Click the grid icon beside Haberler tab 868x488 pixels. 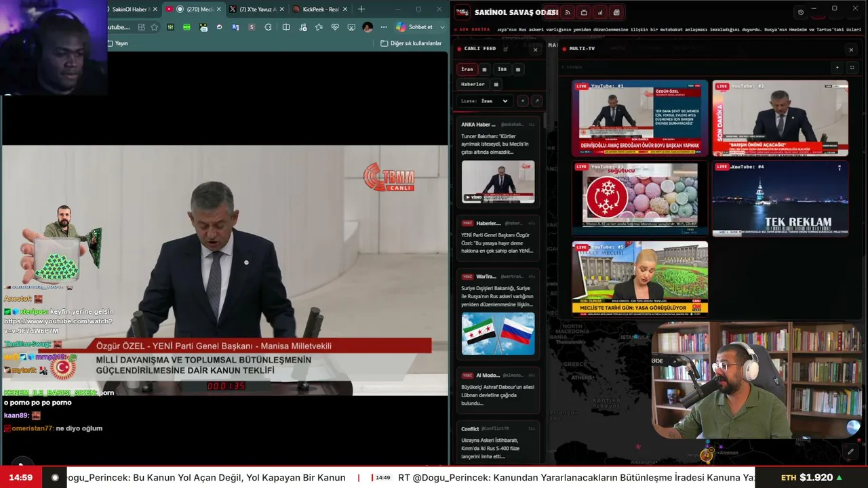(x=496, y=85)
